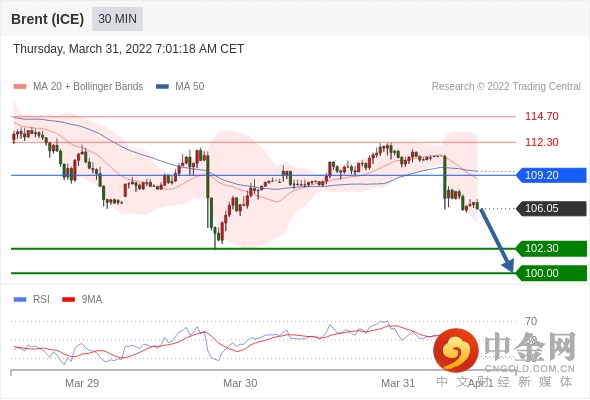
Task: Click the Thursday, March 31, 2022 timestamp
Action: (128, 49)
